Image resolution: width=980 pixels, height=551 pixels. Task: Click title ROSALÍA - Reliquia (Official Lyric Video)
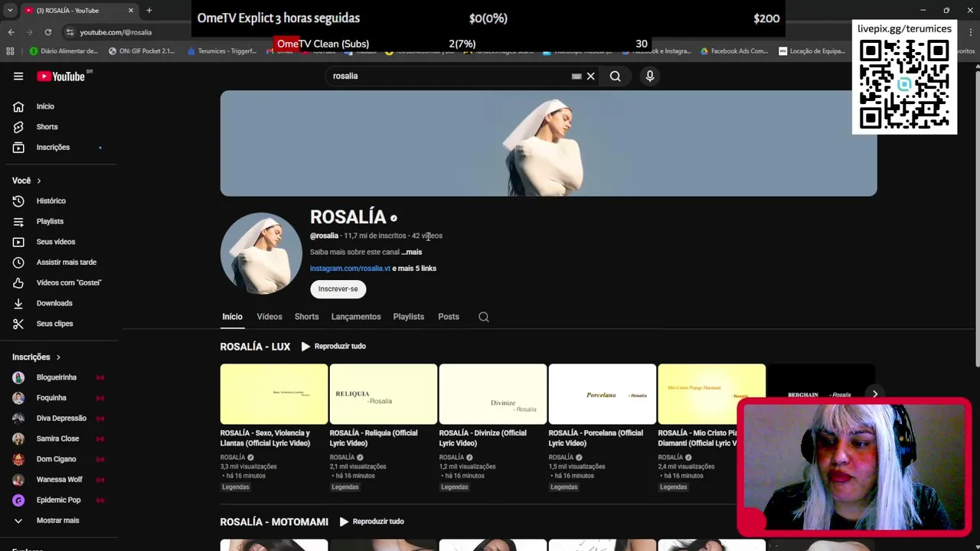(x=374, y=438)
